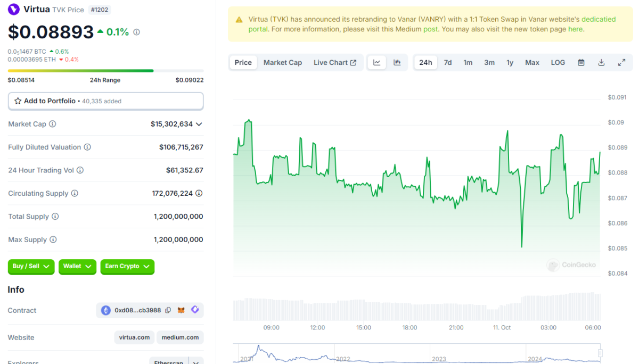The image size is (639, 364).
Task: Select the 3m time range
Action: tap(489, 62)
